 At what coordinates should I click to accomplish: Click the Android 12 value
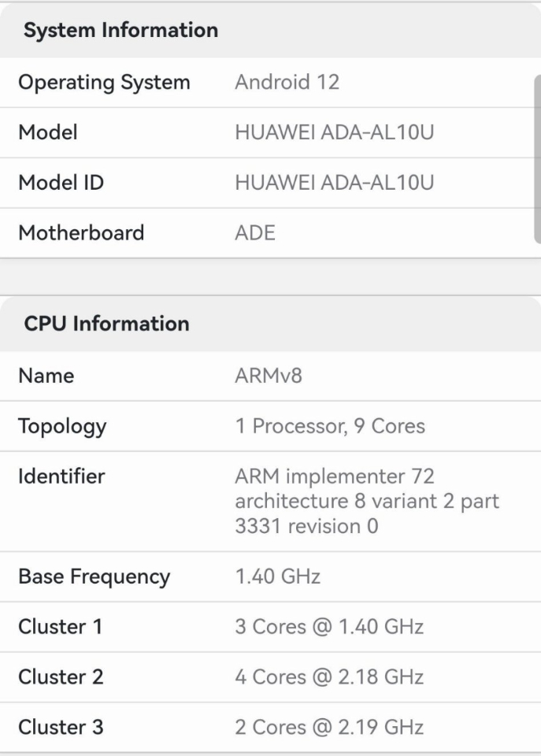287,82
